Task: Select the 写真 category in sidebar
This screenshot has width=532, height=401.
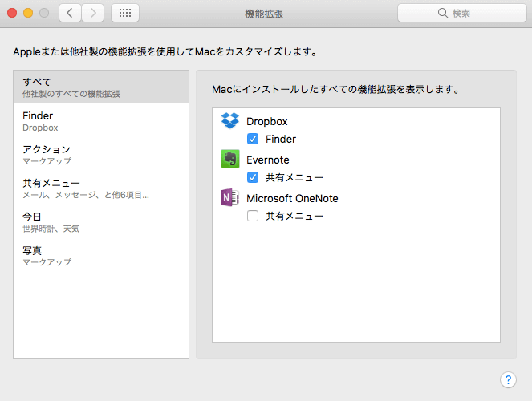Action: click(x=101, y=256)
